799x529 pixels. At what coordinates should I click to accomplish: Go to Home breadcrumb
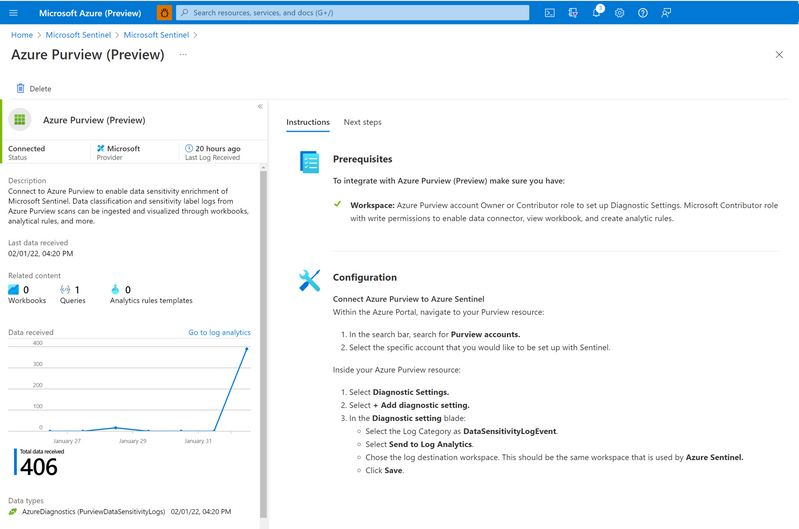pyautogui.click(x=22, y=35)
